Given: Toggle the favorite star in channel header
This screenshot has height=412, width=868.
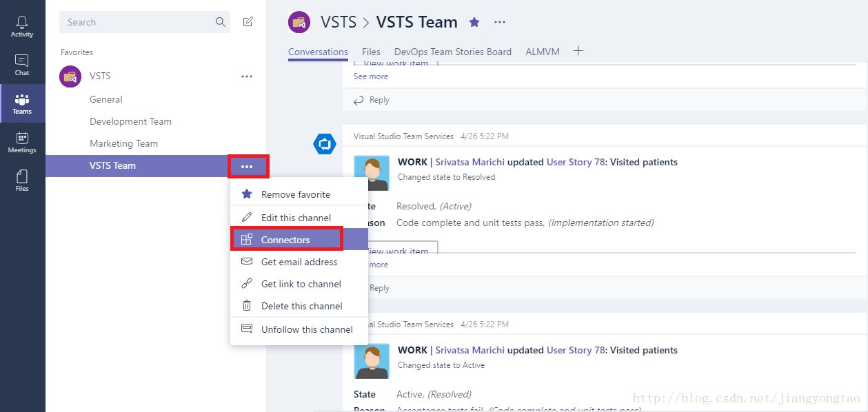Looking at the screenshot, I should [474, 22].
